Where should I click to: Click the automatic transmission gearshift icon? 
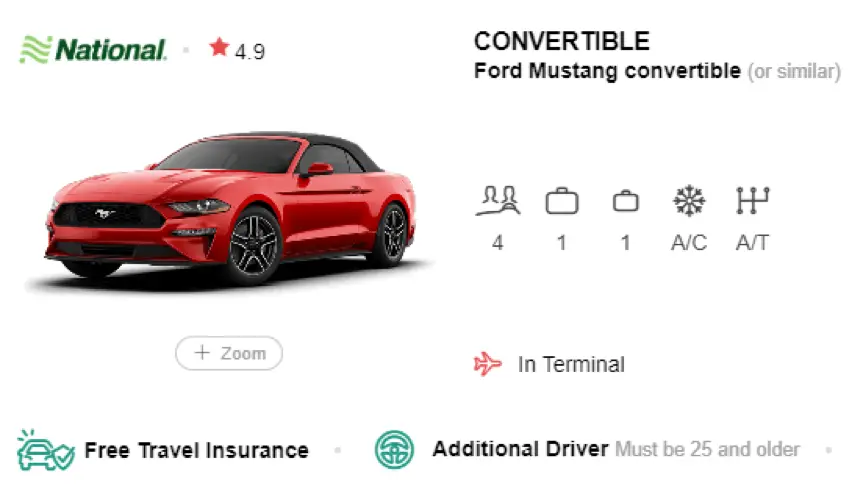coord(753,200)
